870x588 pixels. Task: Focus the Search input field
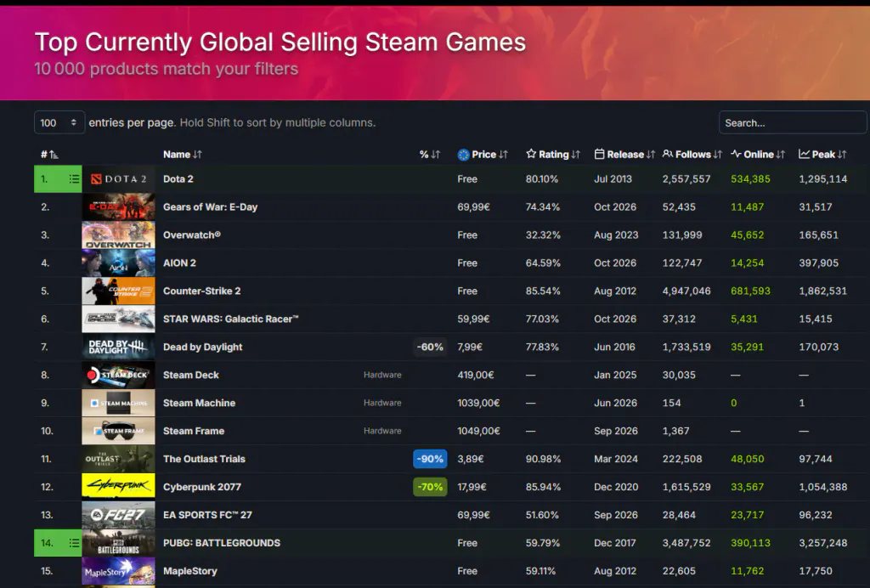(x=793, y=122)
